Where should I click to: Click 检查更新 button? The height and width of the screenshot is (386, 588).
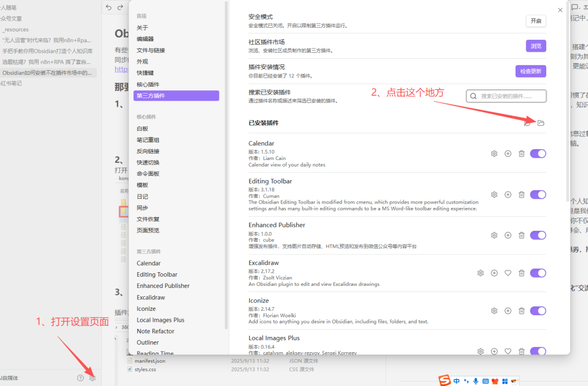(531, 71)
